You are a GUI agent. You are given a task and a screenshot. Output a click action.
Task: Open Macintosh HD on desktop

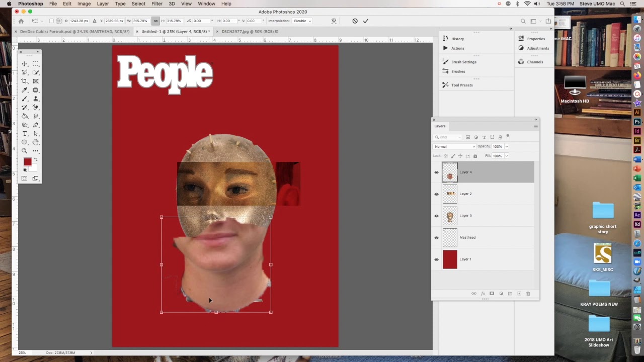pyautogui.click(x=575, y=89)
